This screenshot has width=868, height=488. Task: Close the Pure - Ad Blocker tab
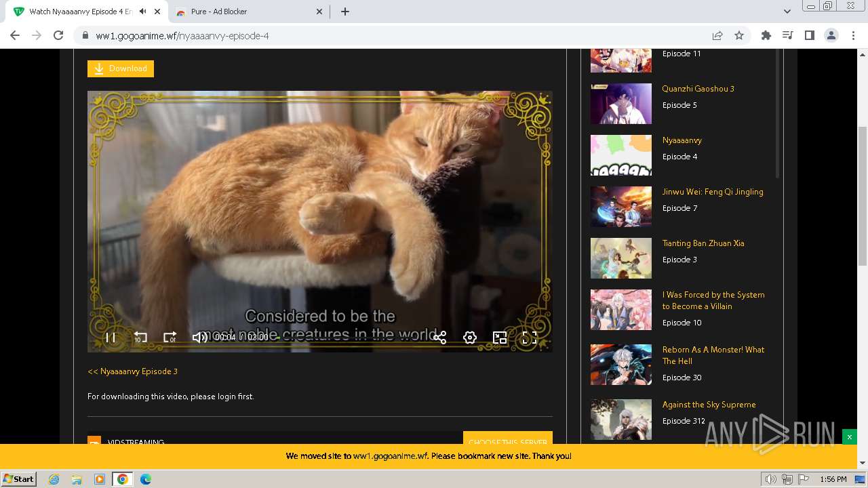point(320,12)
